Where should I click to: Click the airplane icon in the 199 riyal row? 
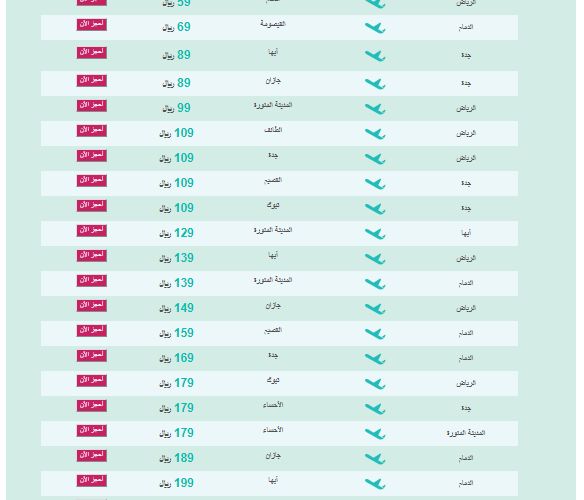pos(375,483)
